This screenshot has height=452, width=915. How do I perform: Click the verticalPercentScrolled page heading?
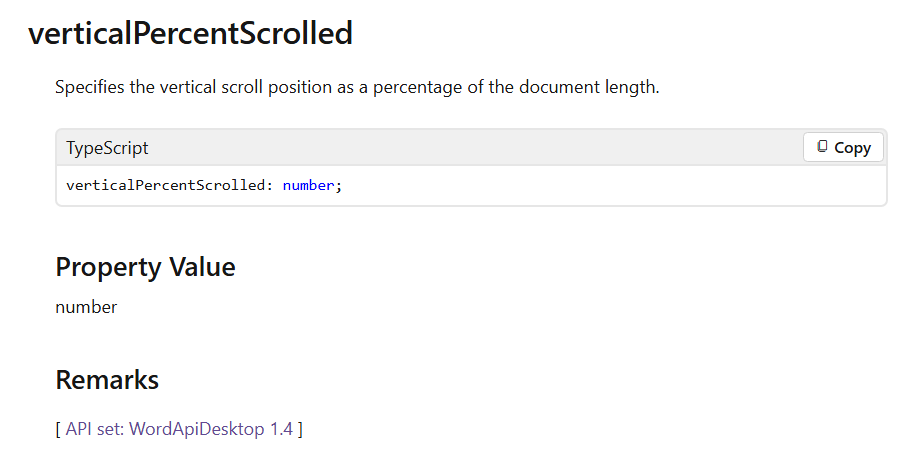[x=190, y=33]
